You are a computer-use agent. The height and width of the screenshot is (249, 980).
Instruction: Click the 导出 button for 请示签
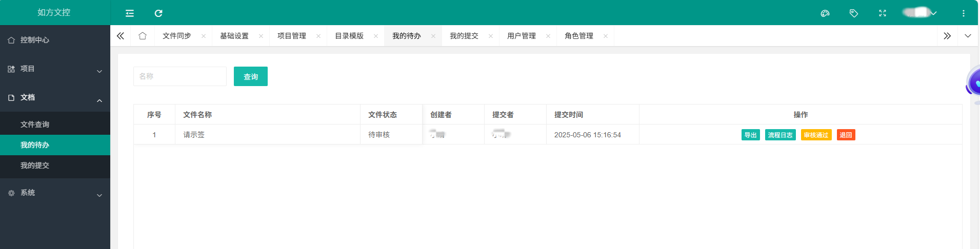(751, 135)
